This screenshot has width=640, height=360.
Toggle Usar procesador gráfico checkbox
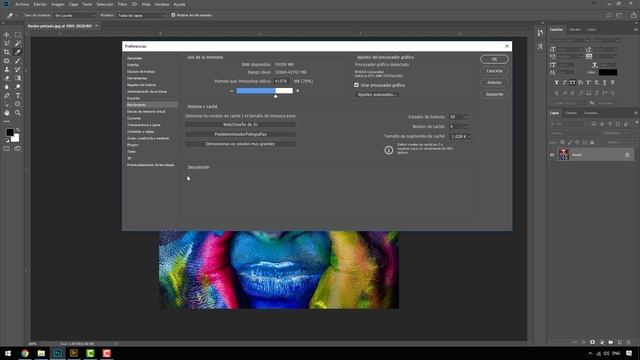[356, 85]
